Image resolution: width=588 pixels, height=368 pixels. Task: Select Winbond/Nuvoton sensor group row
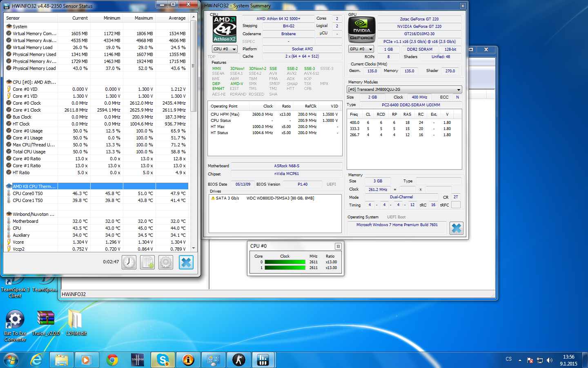pos(97,214)
